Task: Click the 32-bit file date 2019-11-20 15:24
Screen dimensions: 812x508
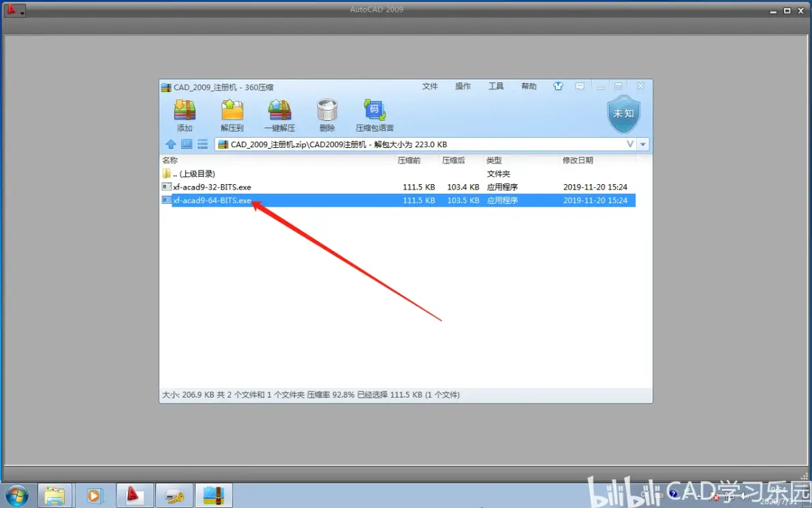Action: click(x=595, y=187)
